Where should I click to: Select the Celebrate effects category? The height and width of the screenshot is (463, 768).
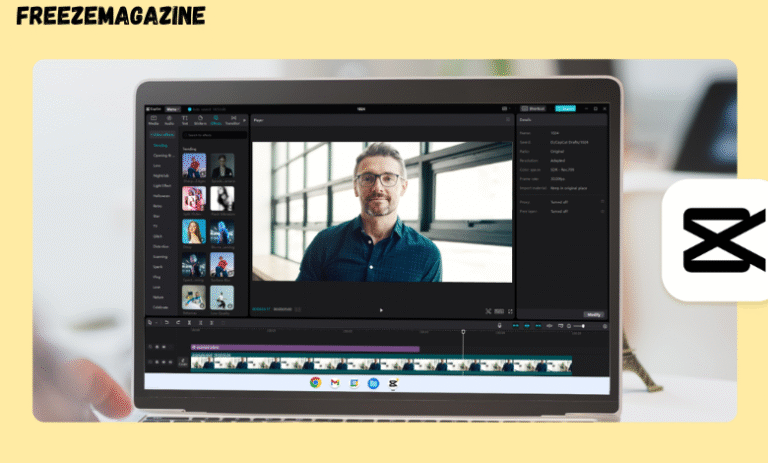pos(161,307)
